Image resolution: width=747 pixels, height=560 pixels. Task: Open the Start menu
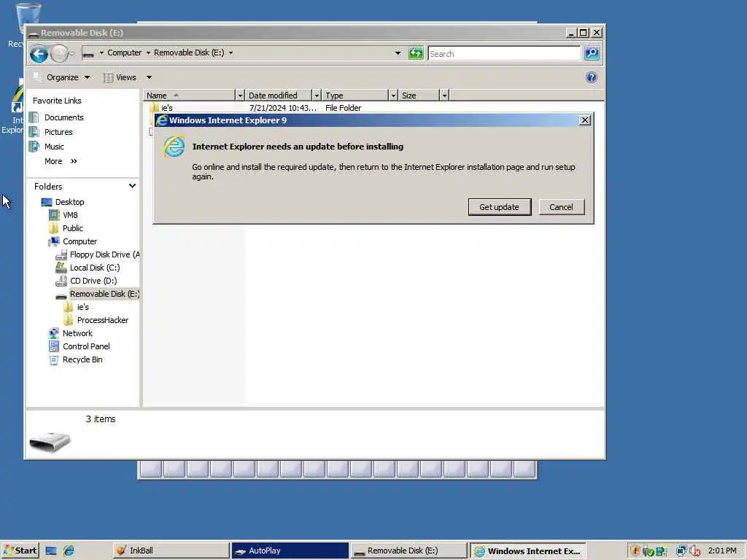coord(20,551)
